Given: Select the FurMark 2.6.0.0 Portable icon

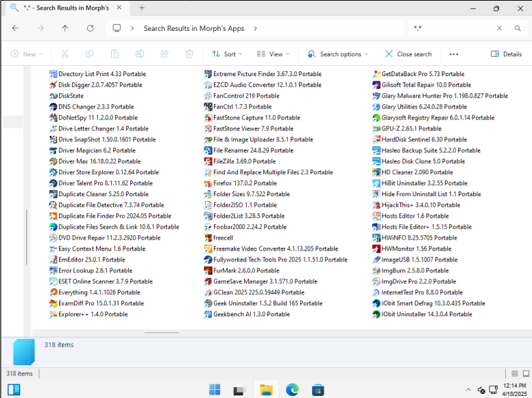Looking at the screenshot, I should 208,270.
